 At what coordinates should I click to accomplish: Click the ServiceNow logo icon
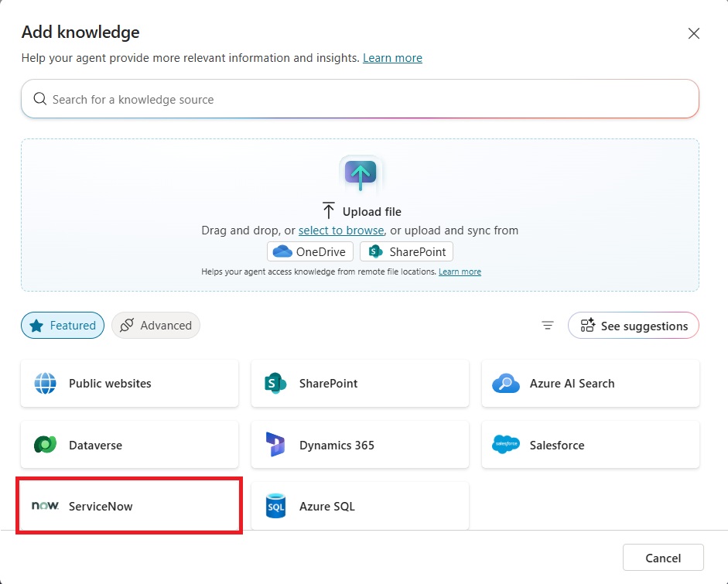click(x=45, y=506)
